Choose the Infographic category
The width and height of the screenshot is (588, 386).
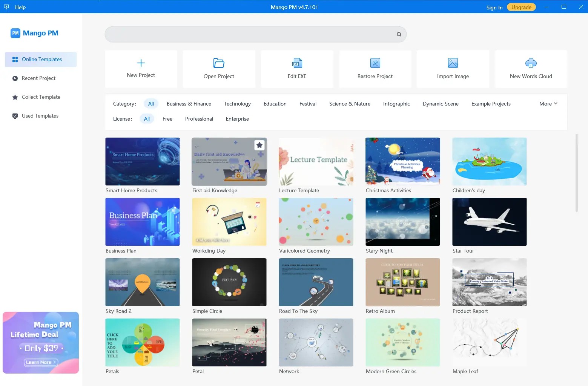[x=396, y=104]
